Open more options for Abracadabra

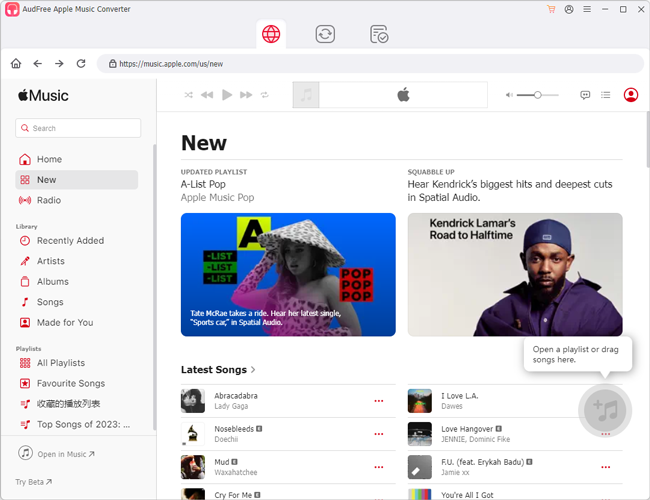pos(378,401)
